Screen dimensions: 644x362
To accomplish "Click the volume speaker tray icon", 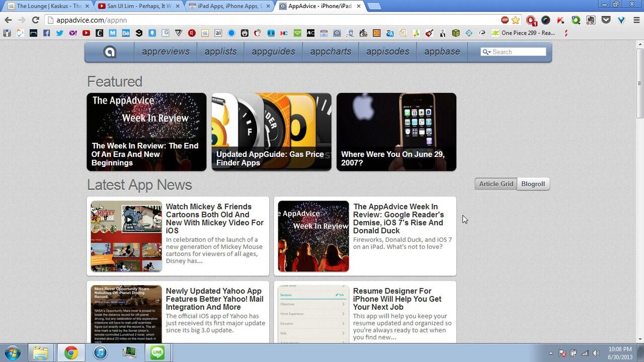I will (x=596, y=353).
